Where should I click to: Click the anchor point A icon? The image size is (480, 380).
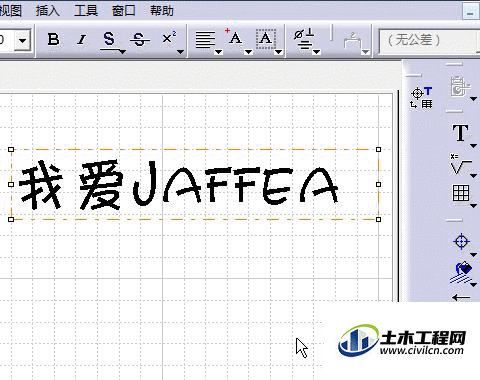[x=234, y=37]
